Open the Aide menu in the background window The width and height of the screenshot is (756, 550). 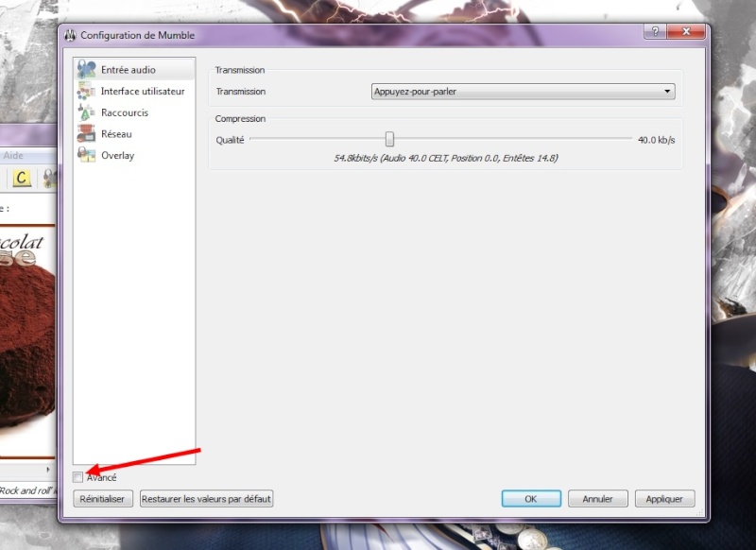[13, 155]
